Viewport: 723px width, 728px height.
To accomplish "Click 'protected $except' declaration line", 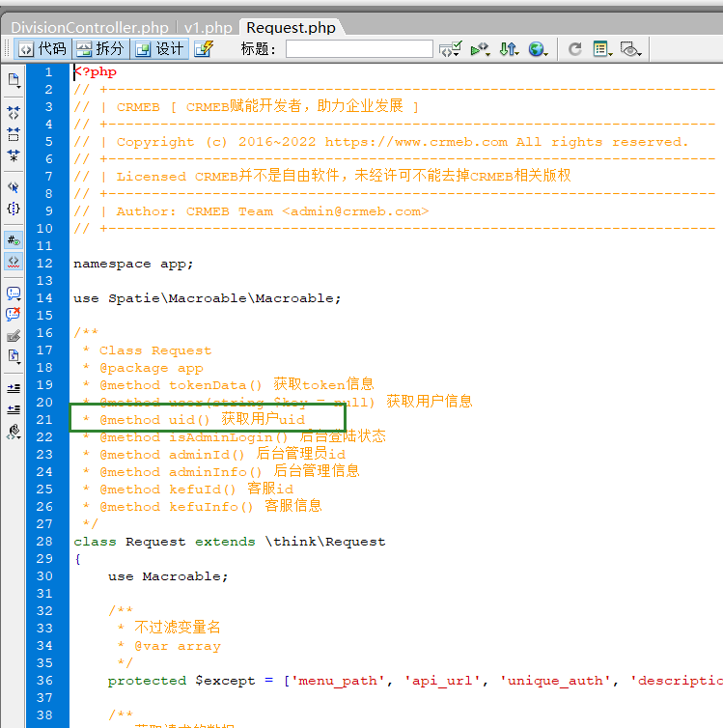I will coord(415,681).
